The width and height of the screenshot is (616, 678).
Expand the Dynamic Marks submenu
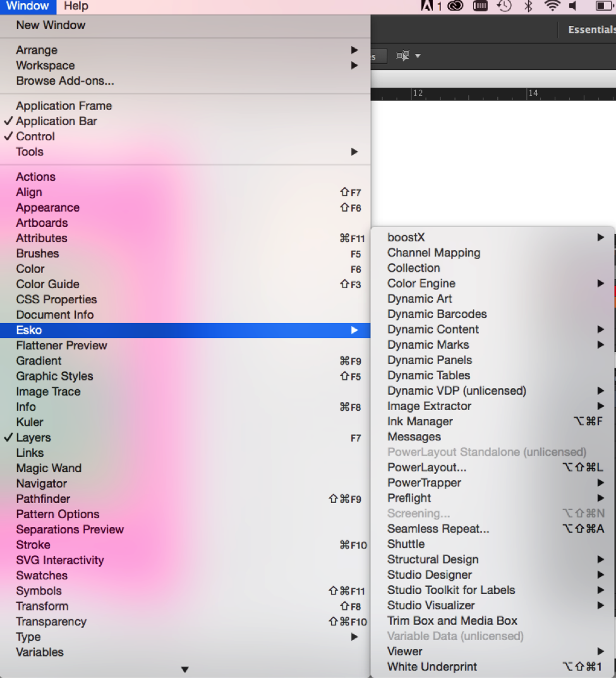click(x=493, y=344)
